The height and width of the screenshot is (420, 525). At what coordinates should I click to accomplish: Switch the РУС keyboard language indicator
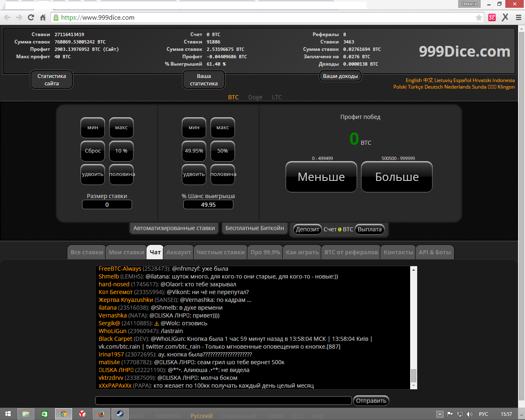pos(484,414)
